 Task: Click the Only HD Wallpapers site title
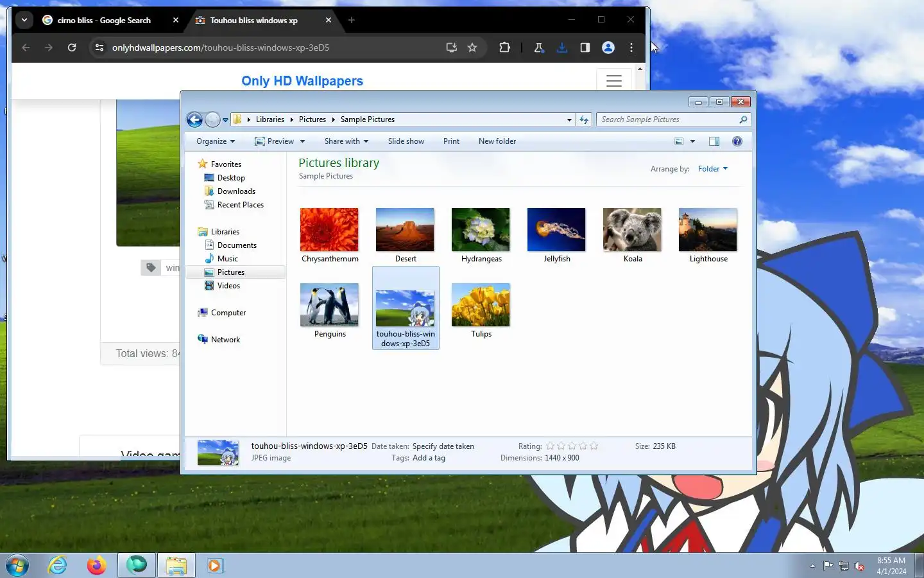[x=302, y=81]
